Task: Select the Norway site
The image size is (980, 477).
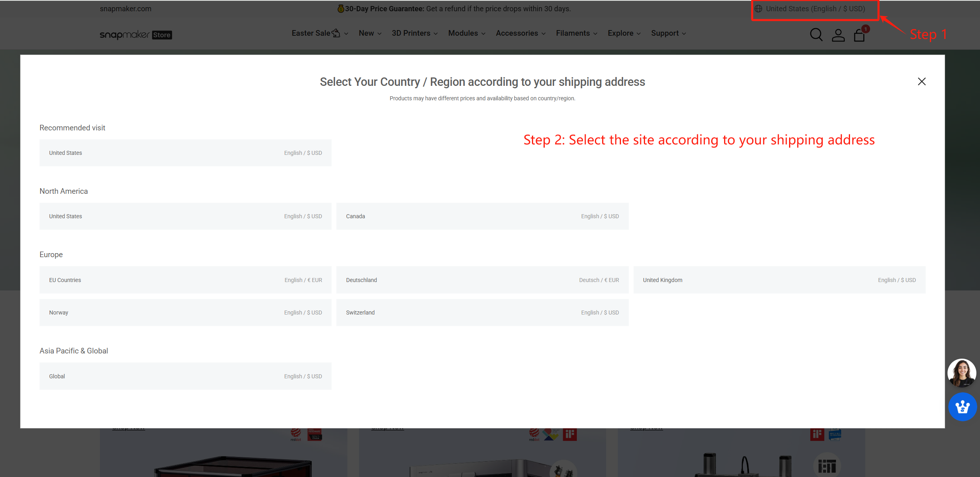Action: (x=185, y=313)
